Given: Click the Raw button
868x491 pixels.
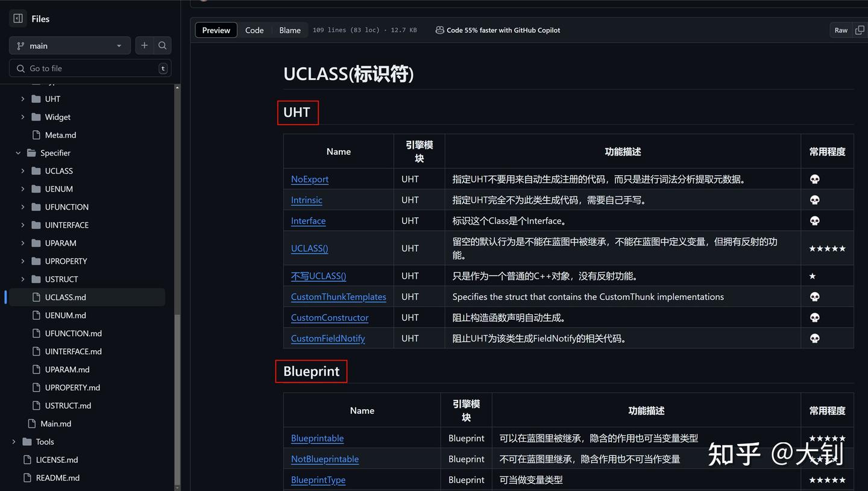Looking at the screenshot, I should click(x=840, y=30).
